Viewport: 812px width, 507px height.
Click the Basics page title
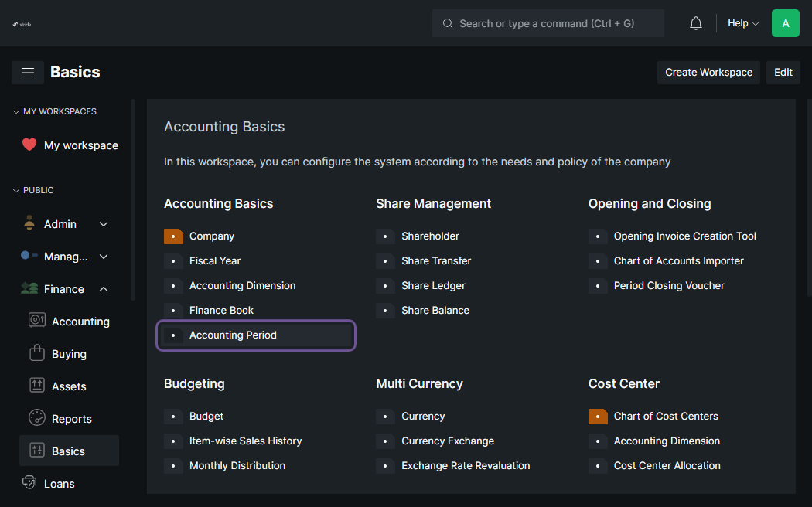(x=75, y=72)
